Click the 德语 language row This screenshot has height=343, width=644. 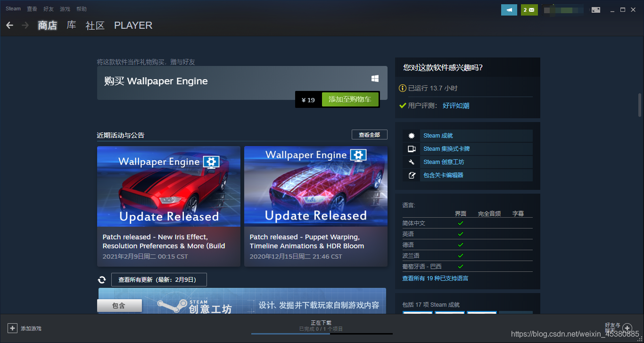click(467, 245)
